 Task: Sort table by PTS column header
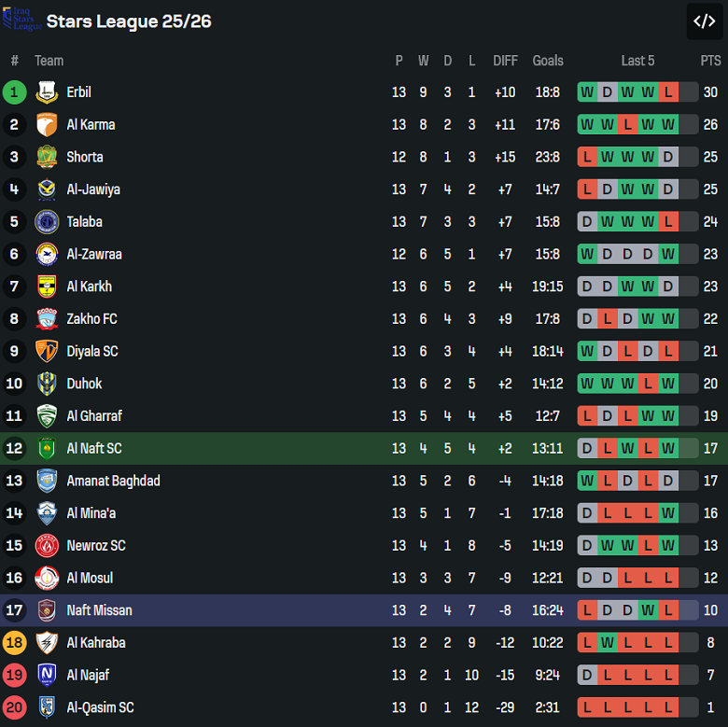[710, 61]
